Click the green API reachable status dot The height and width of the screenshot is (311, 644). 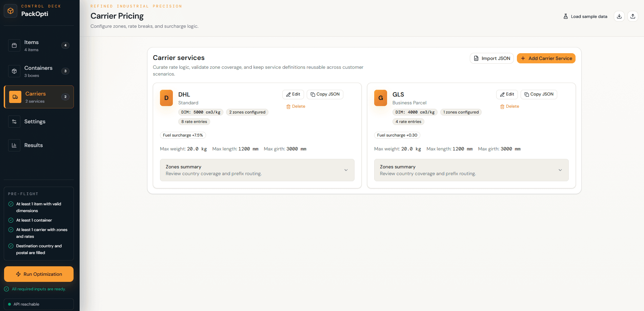pos(9,304)
